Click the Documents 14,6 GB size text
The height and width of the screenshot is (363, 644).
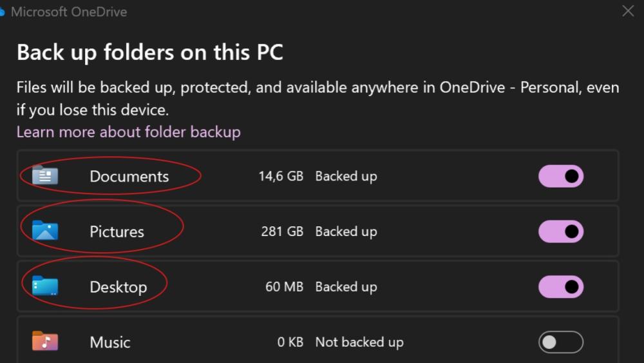tap(281, 176)
